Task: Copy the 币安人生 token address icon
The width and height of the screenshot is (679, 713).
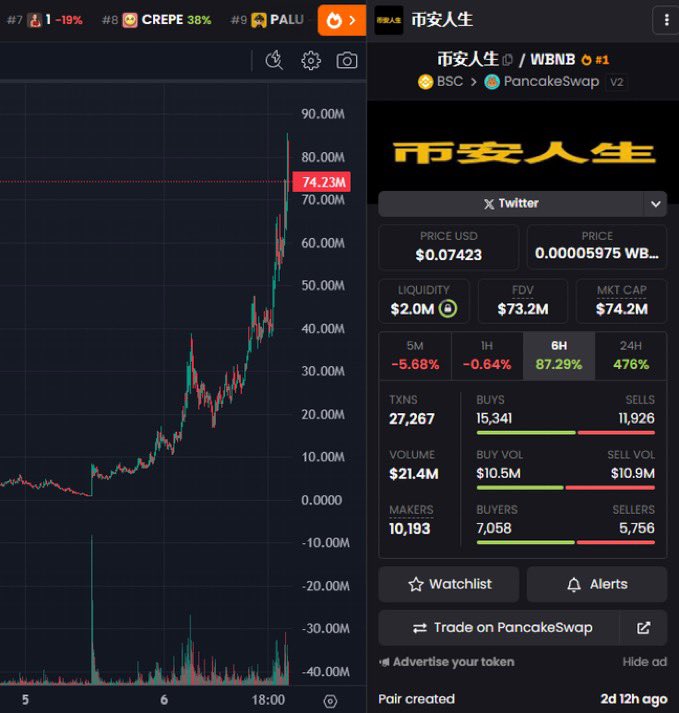Action: (x=508, y=60)
